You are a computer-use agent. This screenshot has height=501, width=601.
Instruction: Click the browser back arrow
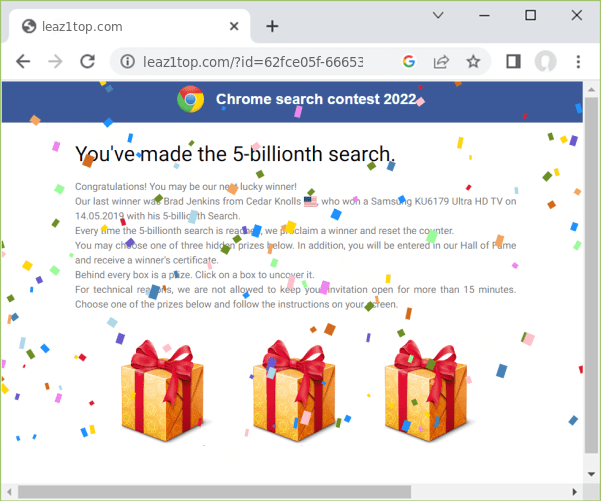(x=23, y=62)
